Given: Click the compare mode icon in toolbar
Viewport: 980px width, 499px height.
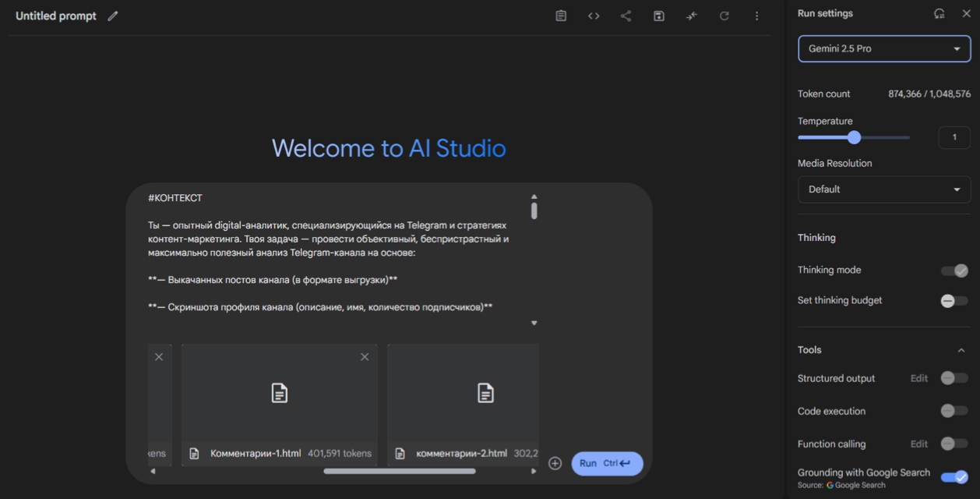Looking at the screenshot, I should pos(692,16).
